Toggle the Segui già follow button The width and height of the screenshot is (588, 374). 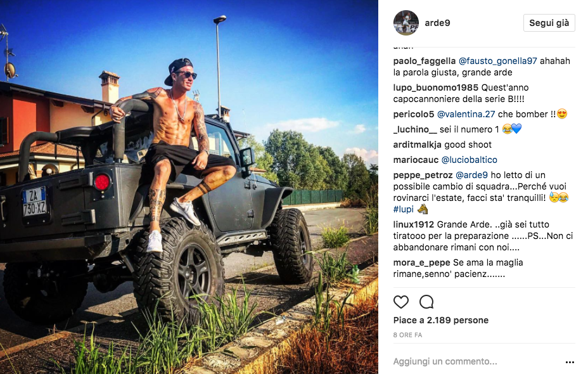click(x=549, y=23)
